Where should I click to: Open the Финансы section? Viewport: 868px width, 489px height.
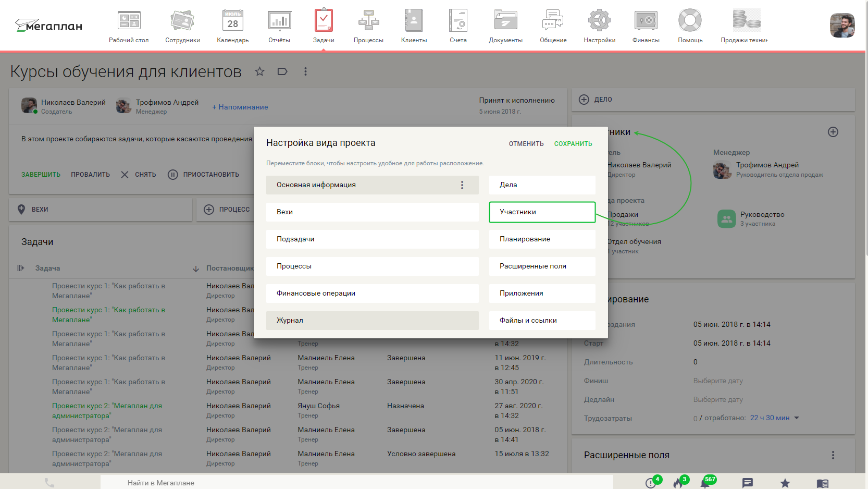[x=646, y=26]
